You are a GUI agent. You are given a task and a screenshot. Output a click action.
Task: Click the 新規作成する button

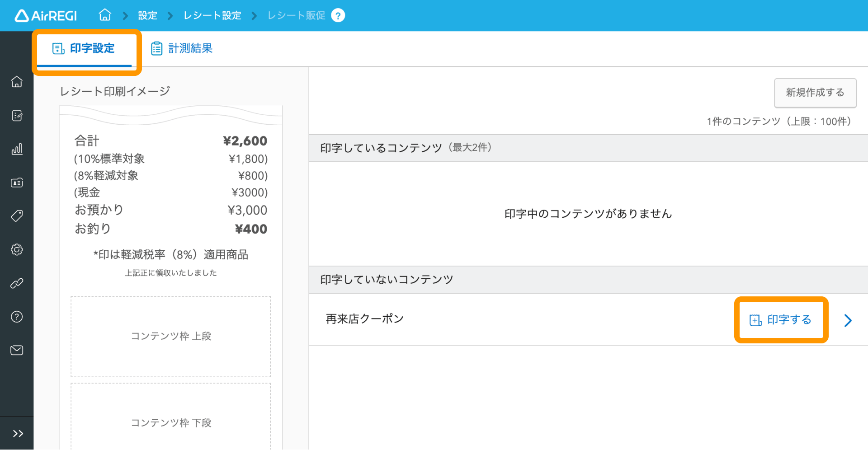point(815,93)
